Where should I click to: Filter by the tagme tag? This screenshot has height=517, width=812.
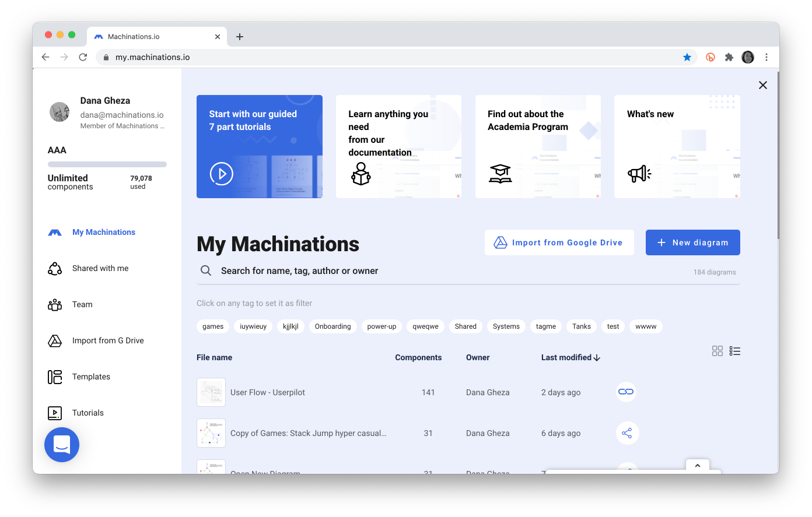(546, 326)
